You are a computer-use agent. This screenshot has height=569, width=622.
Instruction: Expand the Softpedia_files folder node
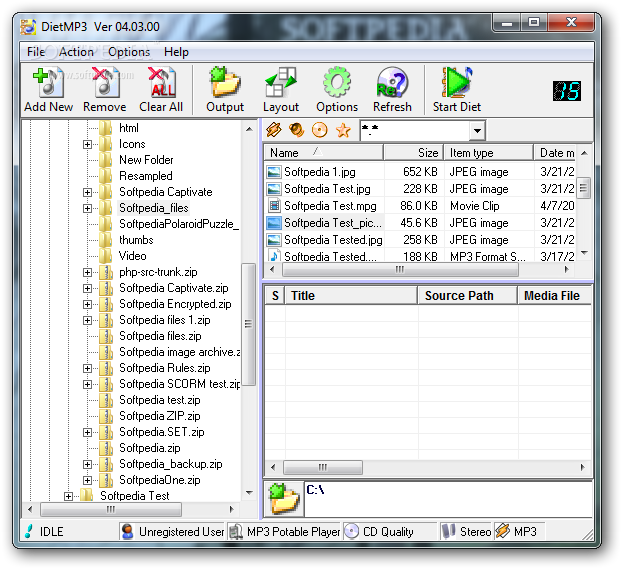pyautogui.click(x=87, y=208)
